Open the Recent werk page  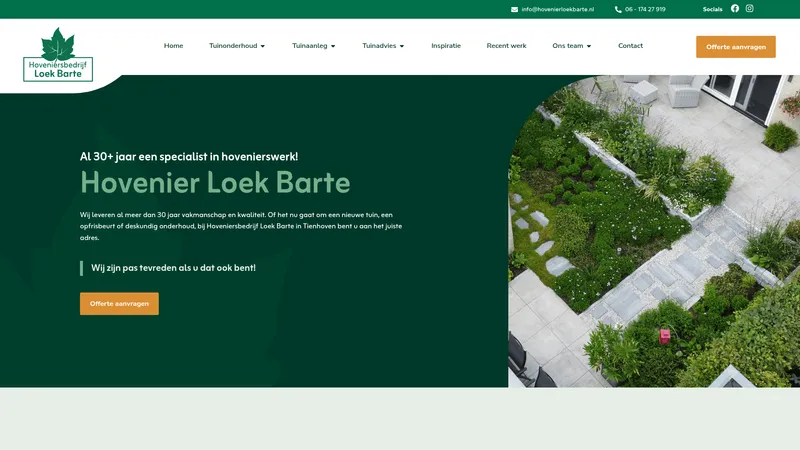tap(507, 45)
